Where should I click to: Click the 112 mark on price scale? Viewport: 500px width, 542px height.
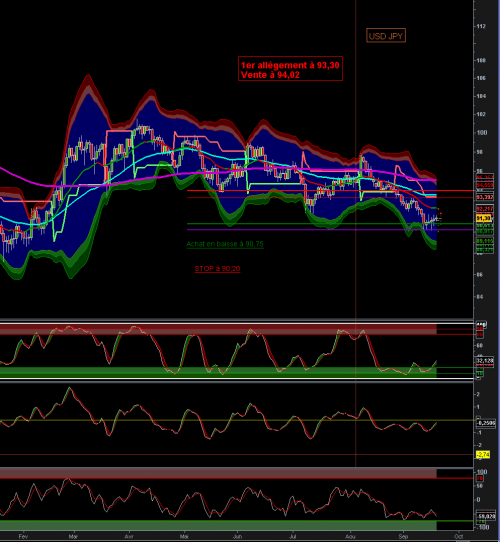click(481, 26)
